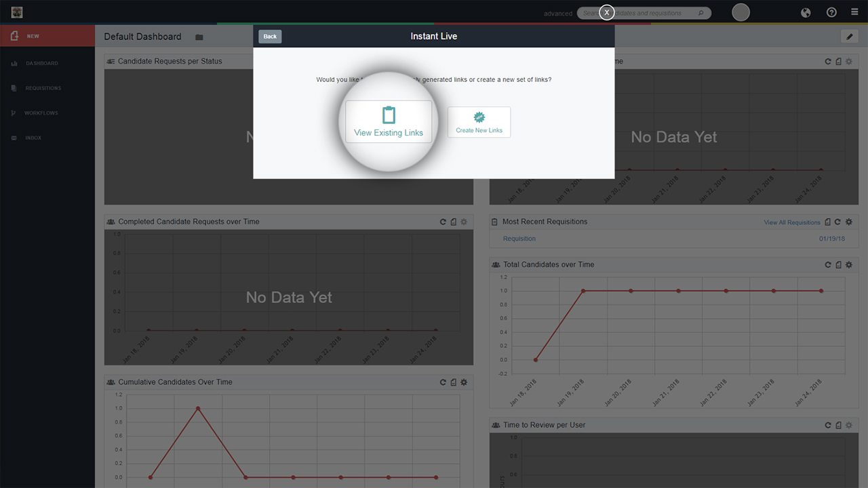Open the Requisition link in recent list

pos(519,239)
